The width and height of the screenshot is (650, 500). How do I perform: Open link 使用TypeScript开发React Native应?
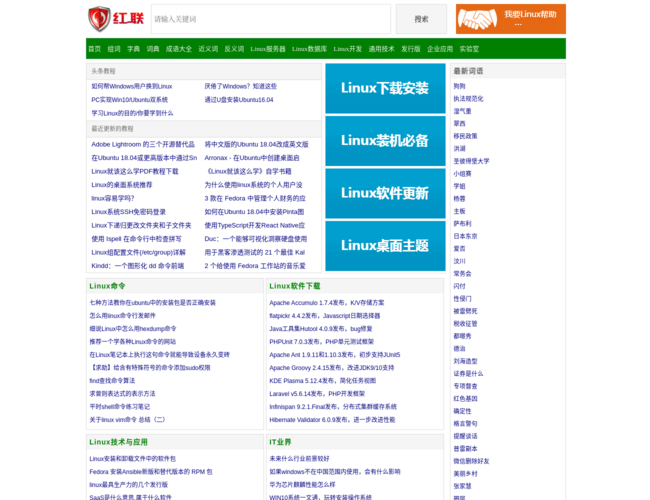tap(255, 226)
